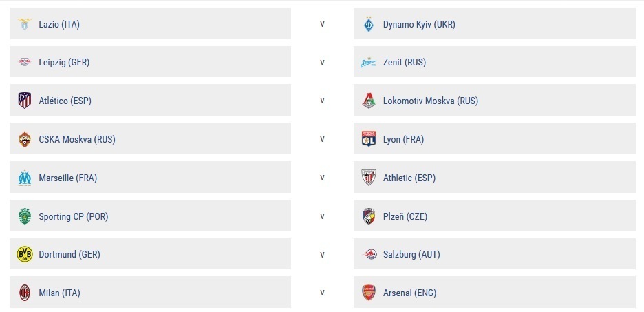Click the Lazio eagle crest icon

(25, 24)
